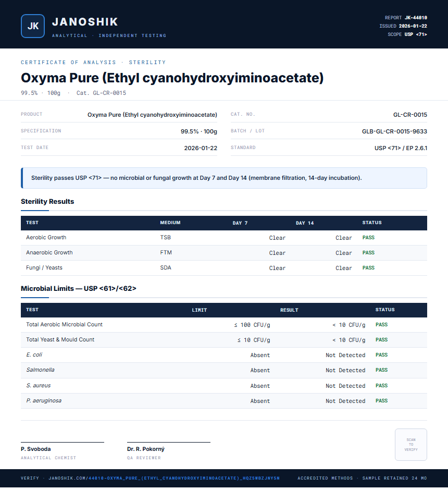Click the S. aureus row label
Viewport: 448px width, 502px height.
pyautogui.click(x=39, y=385)
